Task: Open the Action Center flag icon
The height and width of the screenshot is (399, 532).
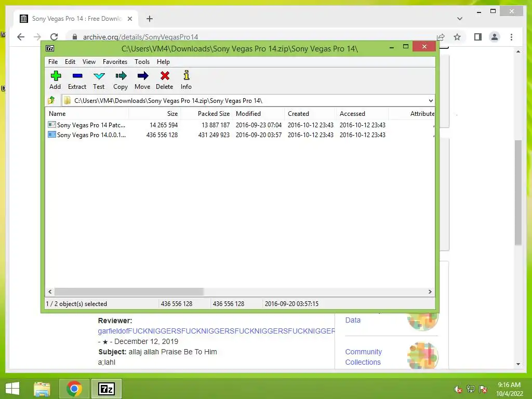Action: click(x=483, y=389)
